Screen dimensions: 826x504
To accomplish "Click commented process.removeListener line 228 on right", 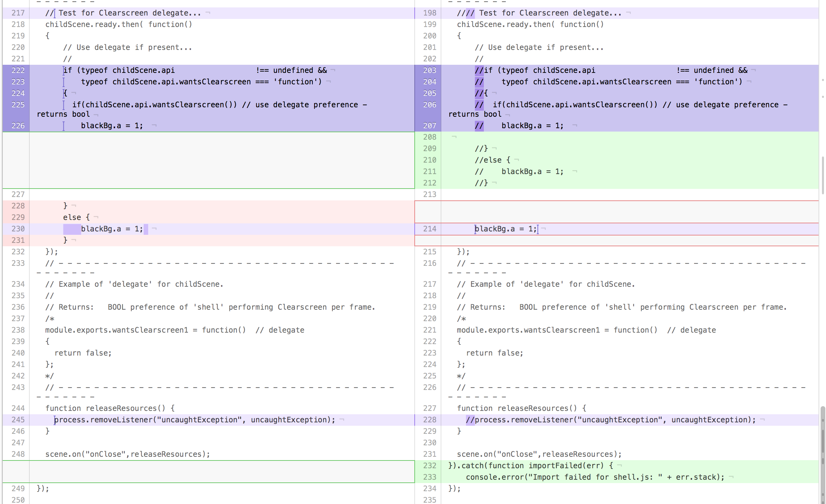I will tap(611, 420).
